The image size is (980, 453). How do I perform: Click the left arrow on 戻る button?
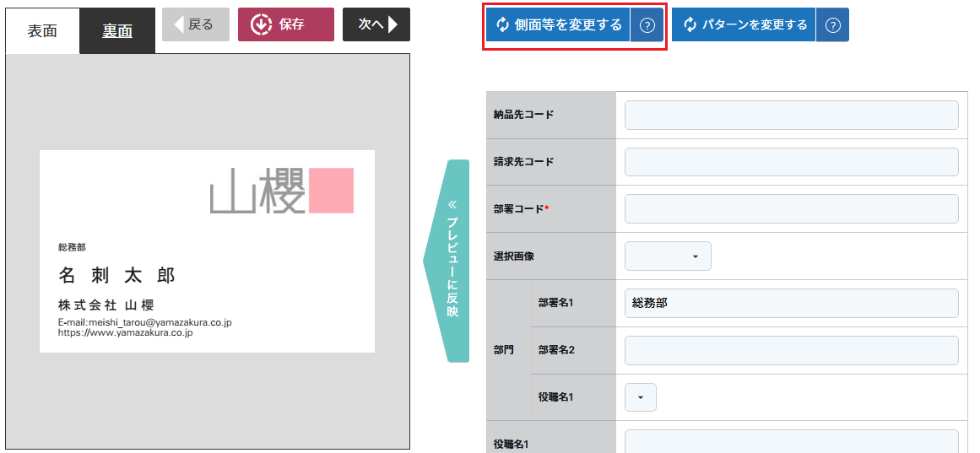coord(178,24)
